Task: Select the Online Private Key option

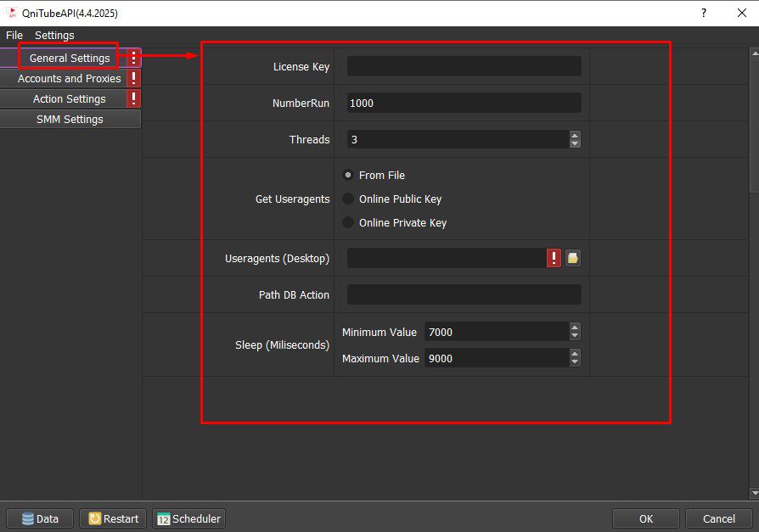Action: tap(348, 222)
